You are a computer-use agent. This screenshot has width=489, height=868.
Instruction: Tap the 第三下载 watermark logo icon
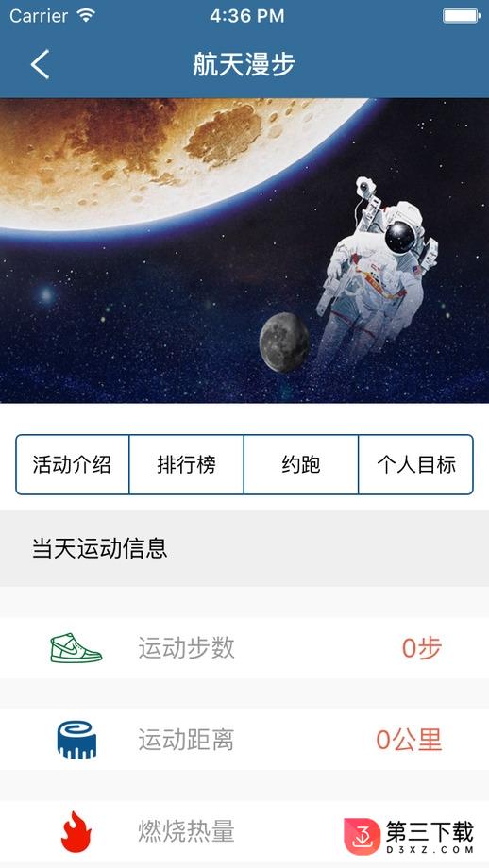[x=363, y=837]
